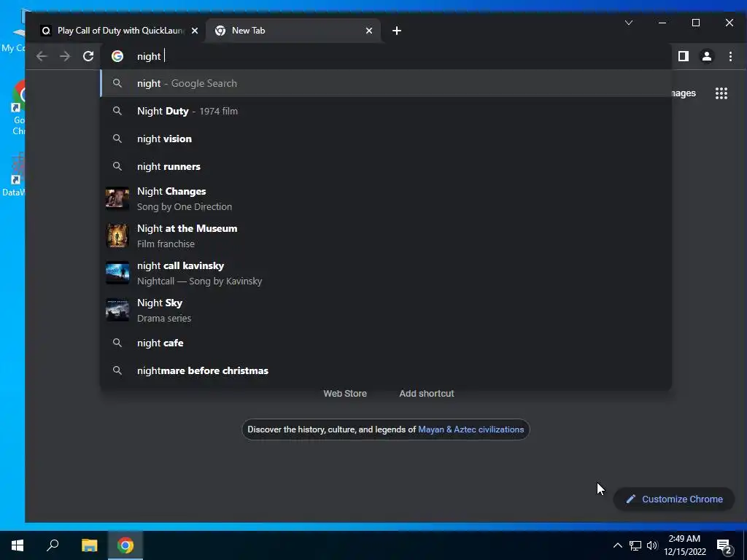Show hidden system tray icons
The image size is (747, 560).
pyautogui.click(x=617, y=545)
